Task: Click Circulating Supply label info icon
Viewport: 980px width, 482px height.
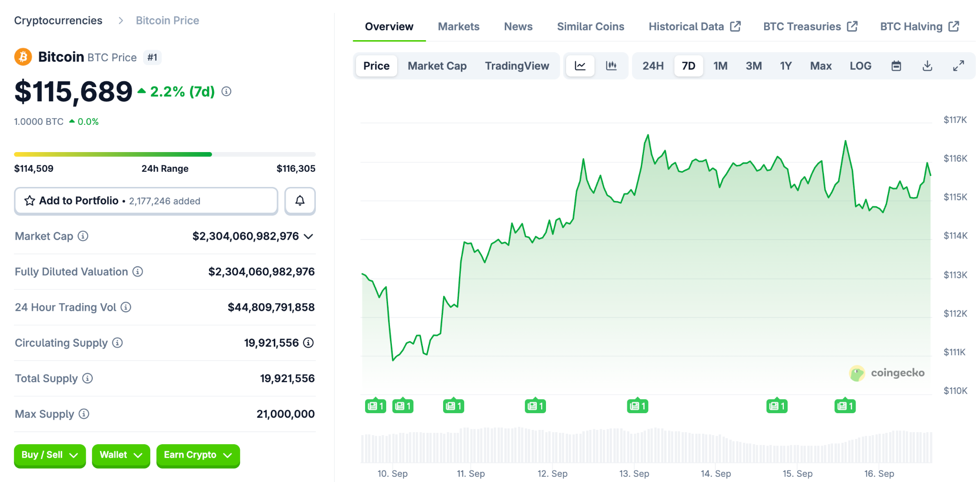Action: 117,343
